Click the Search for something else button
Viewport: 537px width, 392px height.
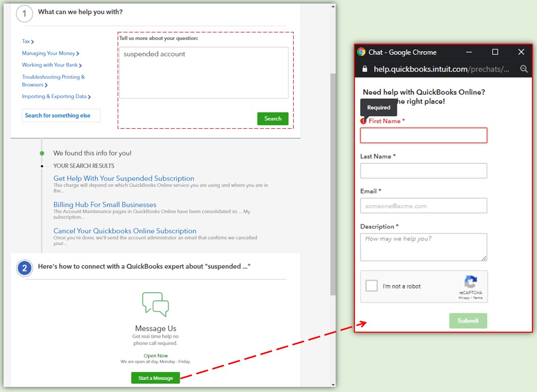point(61,116)
